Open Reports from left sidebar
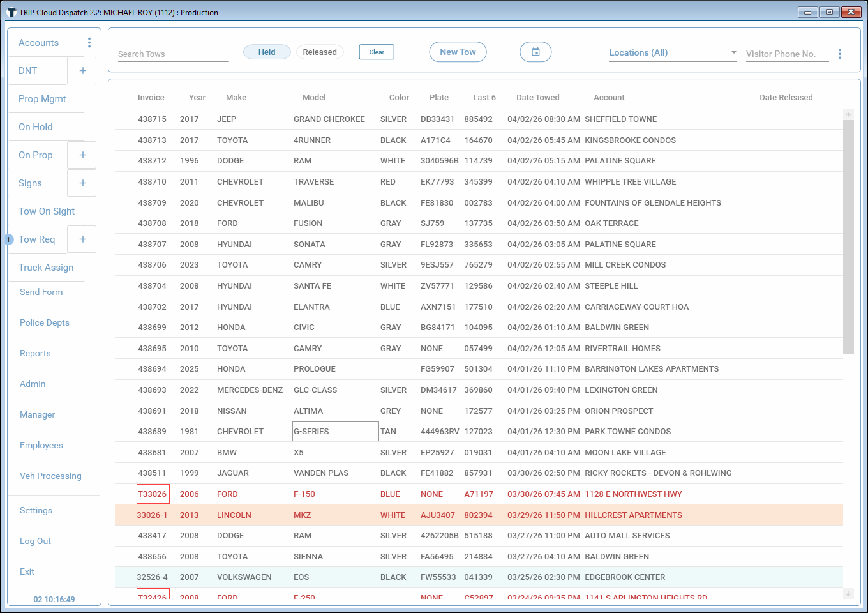 (x=35, y=353)
